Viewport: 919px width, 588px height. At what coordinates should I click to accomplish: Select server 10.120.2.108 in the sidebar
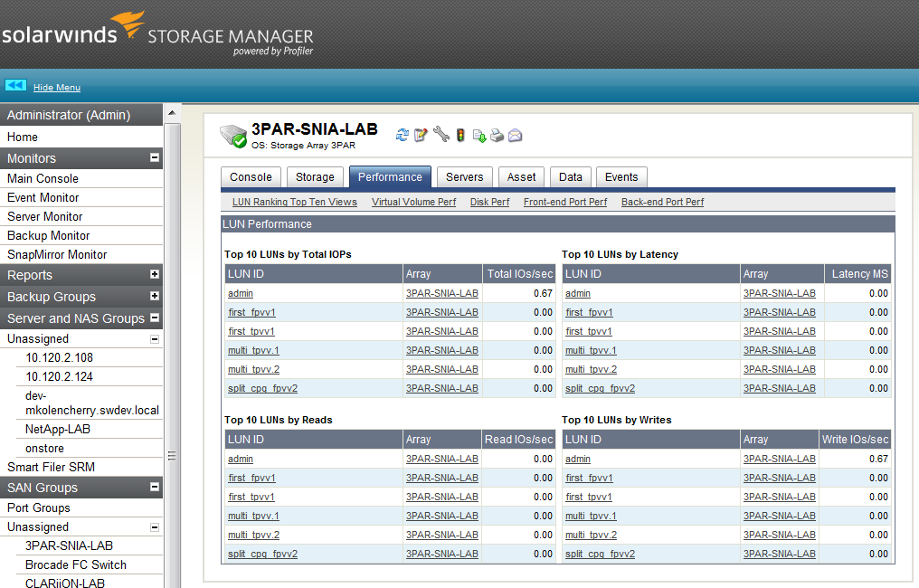pyautogui.click(x=59, y=357)
